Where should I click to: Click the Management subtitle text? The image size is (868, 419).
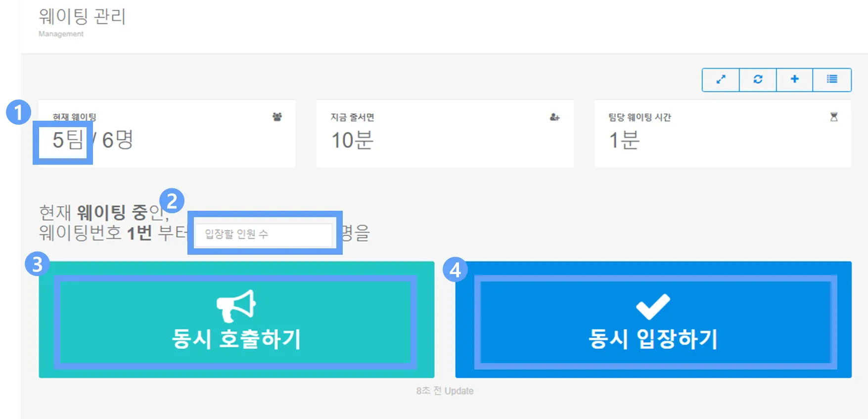pos(61,34)
